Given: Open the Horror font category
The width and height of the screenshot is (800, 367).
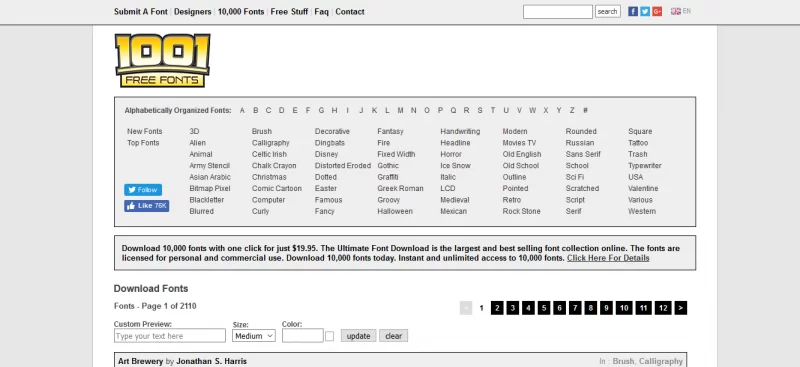Looking at the screenshot, I should click(x=451, y=154).
